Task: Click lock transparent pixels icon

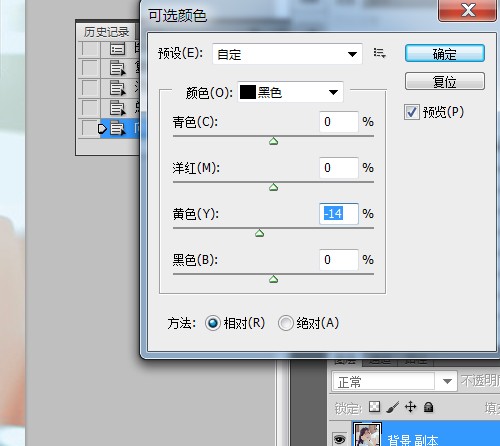Action: (374, 407)
